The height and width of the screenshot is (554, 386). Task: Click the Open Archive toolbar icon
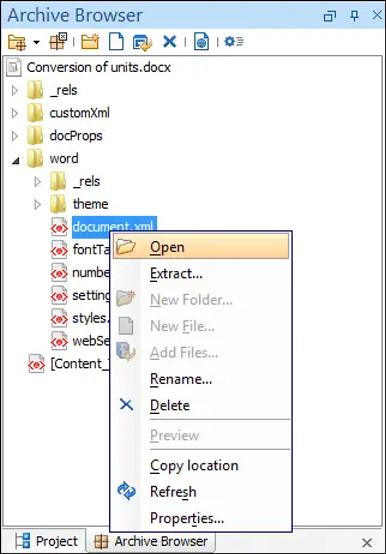(17, 42)
